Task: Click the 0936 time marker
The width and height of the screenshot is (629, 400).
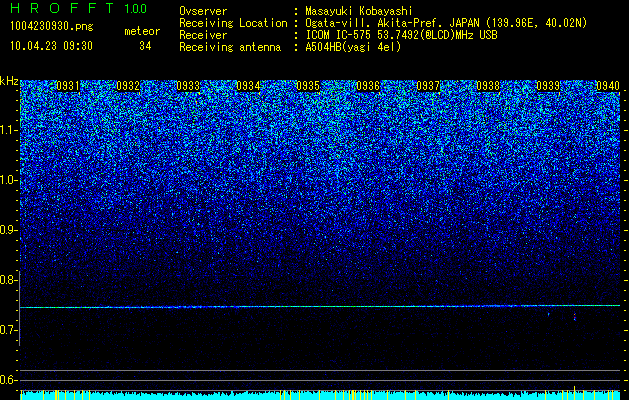Action: [x=368, y=86]
